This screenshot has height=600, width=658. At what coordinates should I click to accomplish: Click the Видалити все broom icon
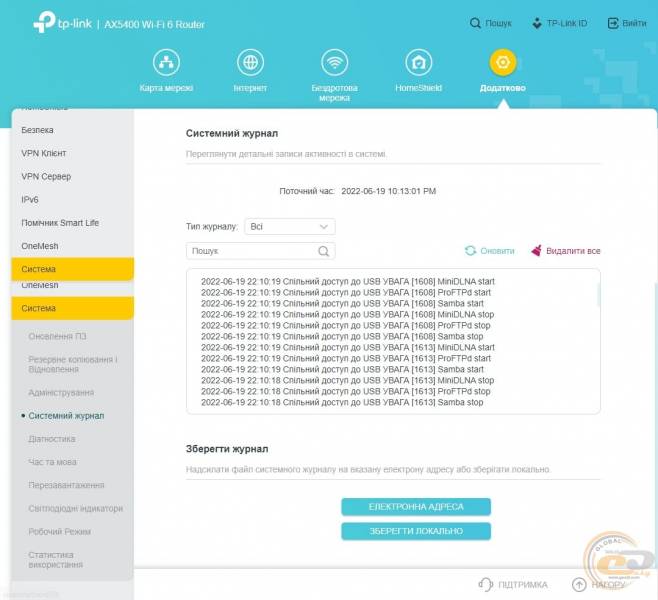[536, 250]
